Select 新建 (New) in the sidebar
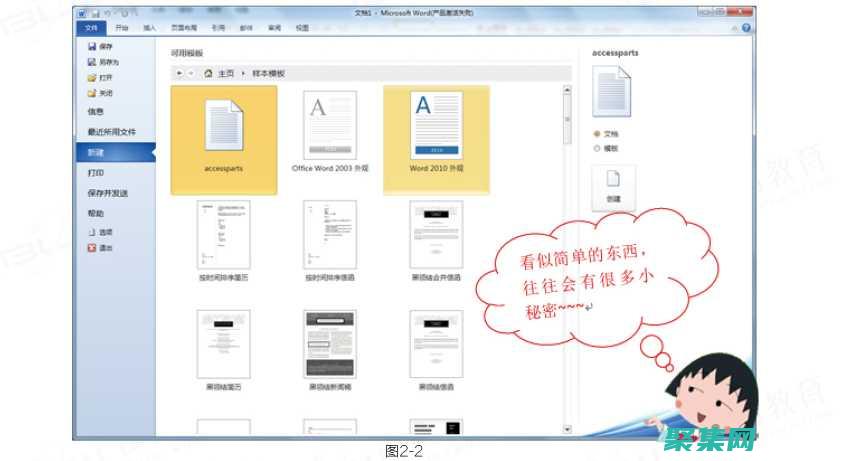The image size is (844, 461). (115, 152)
